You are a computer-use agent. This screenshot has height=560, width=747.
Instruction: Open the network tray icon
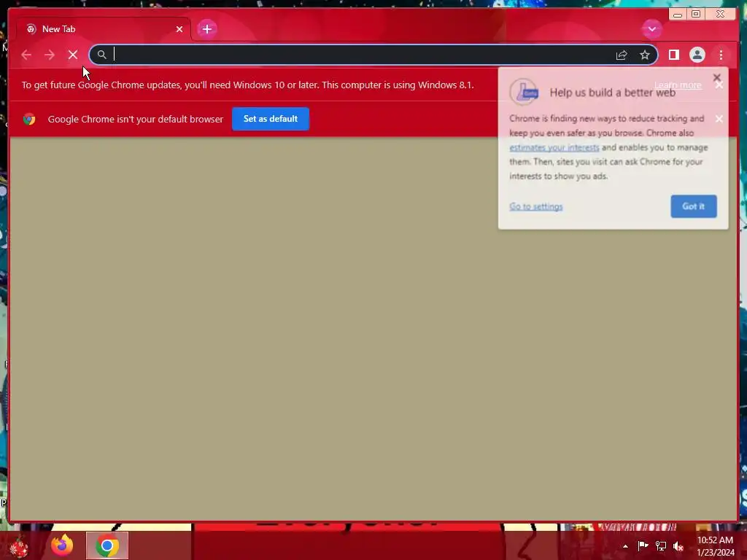coord(661,546)
